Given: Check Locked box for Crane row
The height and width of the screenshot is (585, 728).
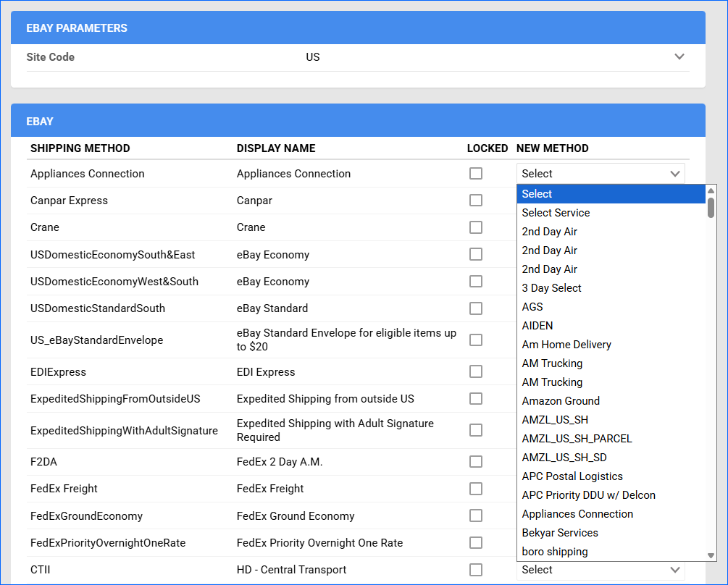Looking at the screenshot, I should [476, 227].
